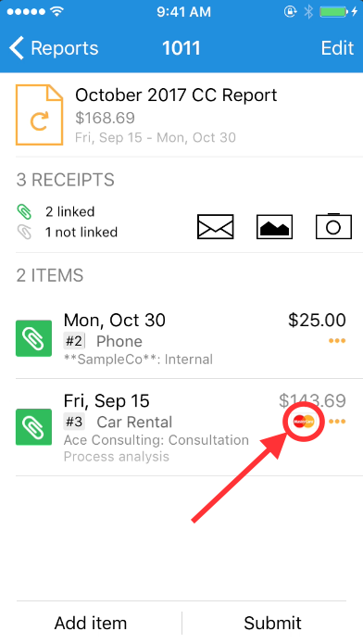Tap the October 2017 CC Report title

[176, 95]
